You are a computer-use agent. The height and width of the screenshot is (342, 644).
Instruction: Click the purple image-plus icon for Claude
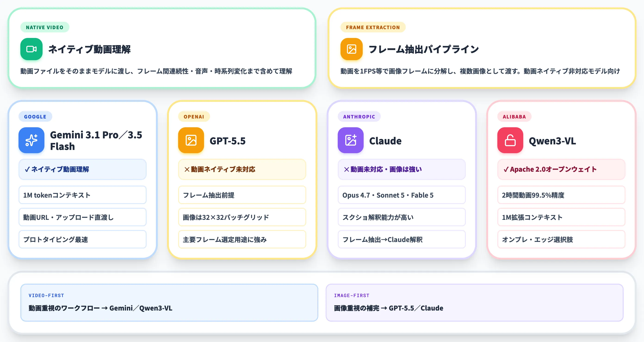(350, 140)
